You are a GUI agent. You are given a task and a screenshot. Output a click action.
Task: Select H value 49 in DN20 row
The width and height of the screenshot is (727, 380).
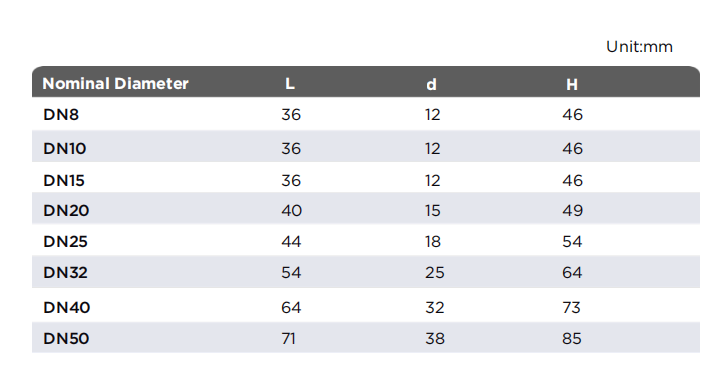[x=572, y=210]
